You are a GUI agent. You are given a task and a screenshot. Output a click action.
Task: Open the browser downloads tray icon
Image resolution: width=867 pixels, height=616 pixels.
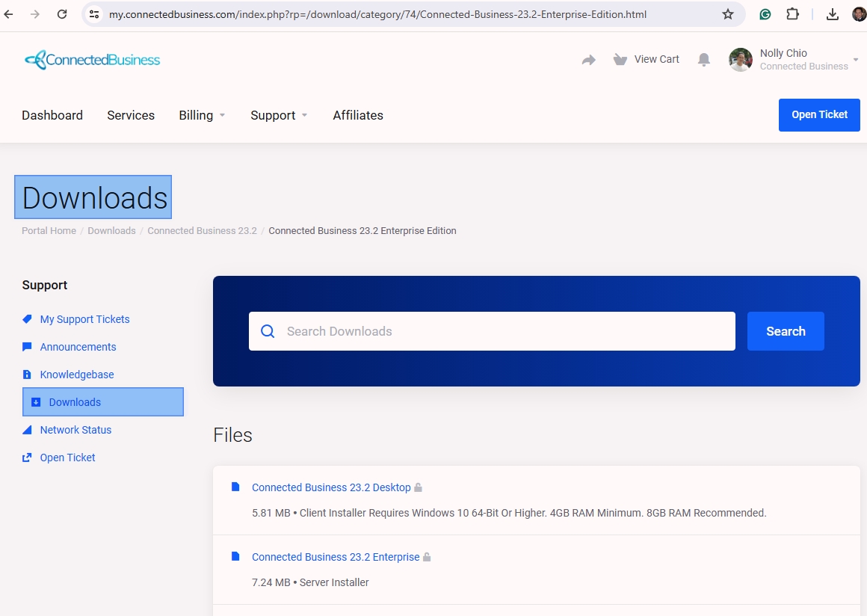pyautogui.click(x=832, y=14)
